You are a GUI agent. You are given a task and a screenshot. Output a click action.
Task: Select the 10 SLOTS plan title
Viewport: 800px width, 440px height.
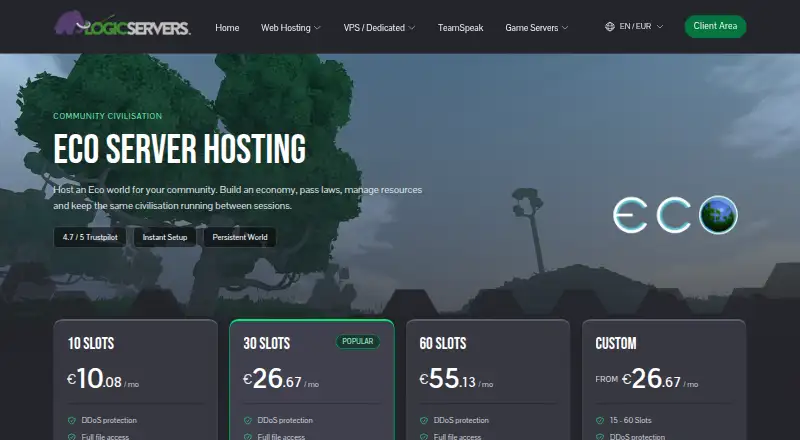coord(91,344)
